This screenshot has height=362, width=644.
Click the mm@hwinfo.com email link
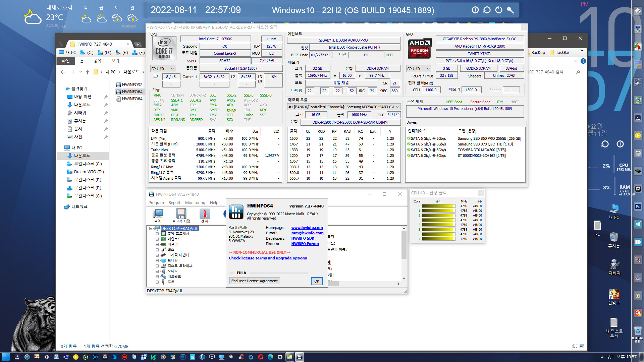click(x=307, y=233)
